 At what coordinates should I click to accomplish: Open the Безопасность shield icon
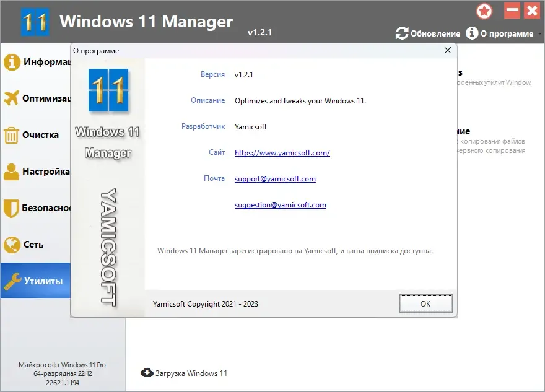pos(11,208)
